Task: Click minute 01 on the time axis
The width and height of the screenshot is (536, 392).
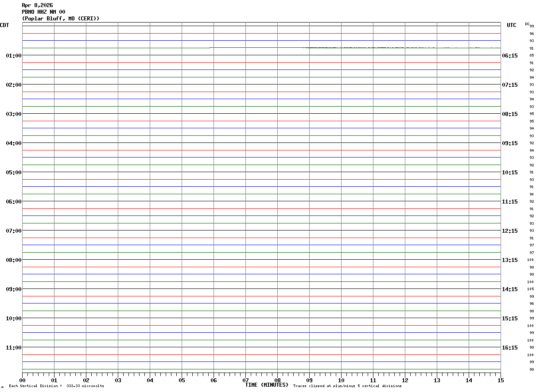Action: pyautogui.click(x=54, y=380)
